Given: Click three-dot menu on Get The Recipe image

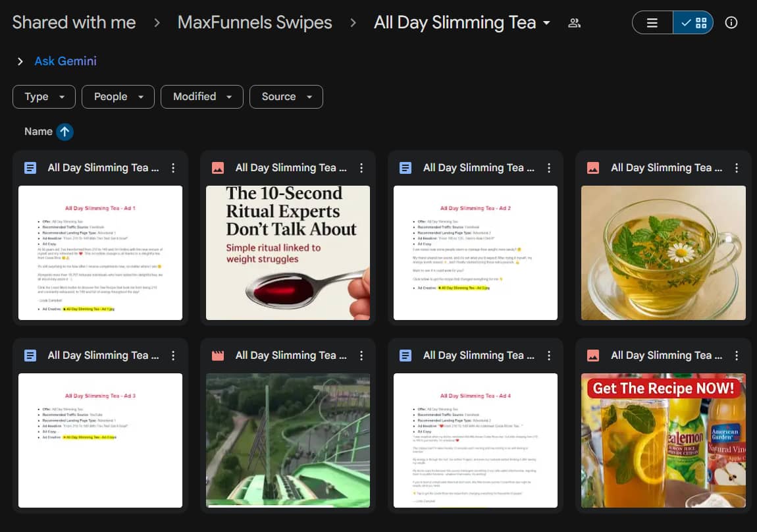Looking at the screenshot, I should coord(737,356).
